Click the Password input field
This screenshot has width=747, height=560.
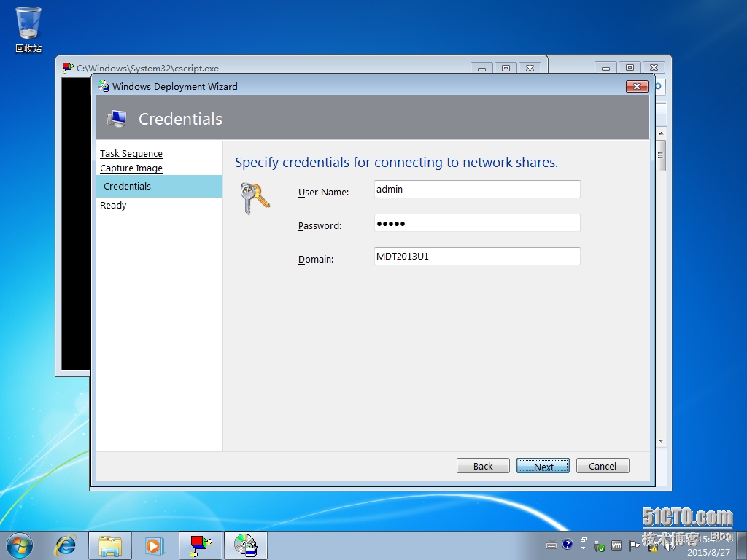[477, 223]
